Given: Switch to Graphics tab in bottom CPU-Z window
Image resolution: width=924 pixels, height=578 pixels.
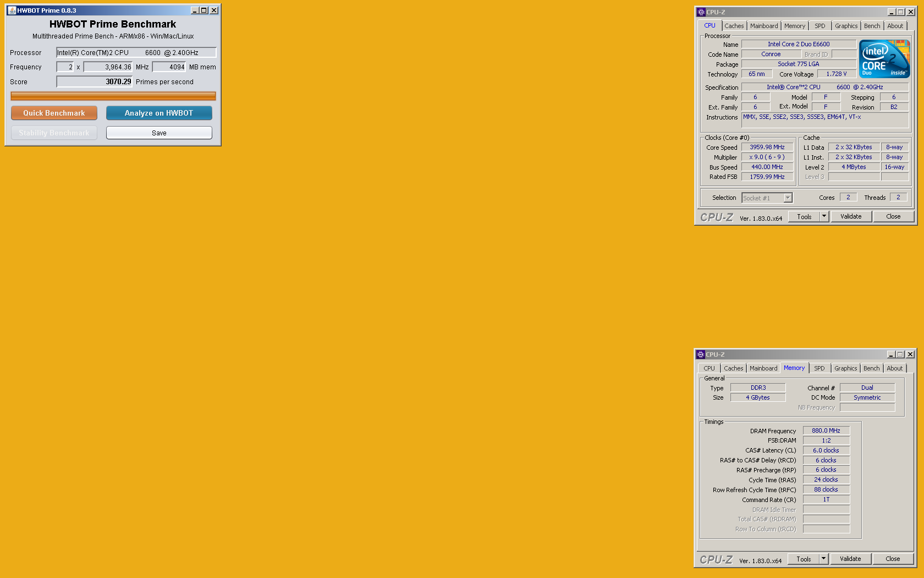Looking at the screenshot, I should coord(845,368).
